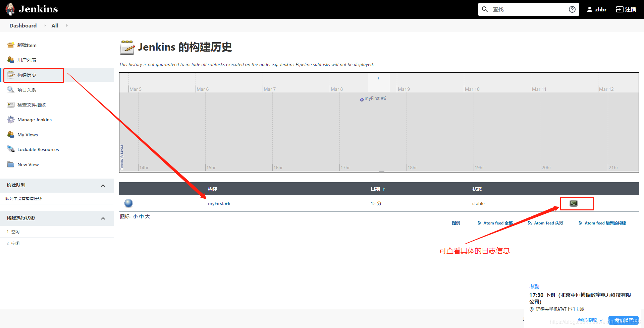Set icon size to 小

135,216
